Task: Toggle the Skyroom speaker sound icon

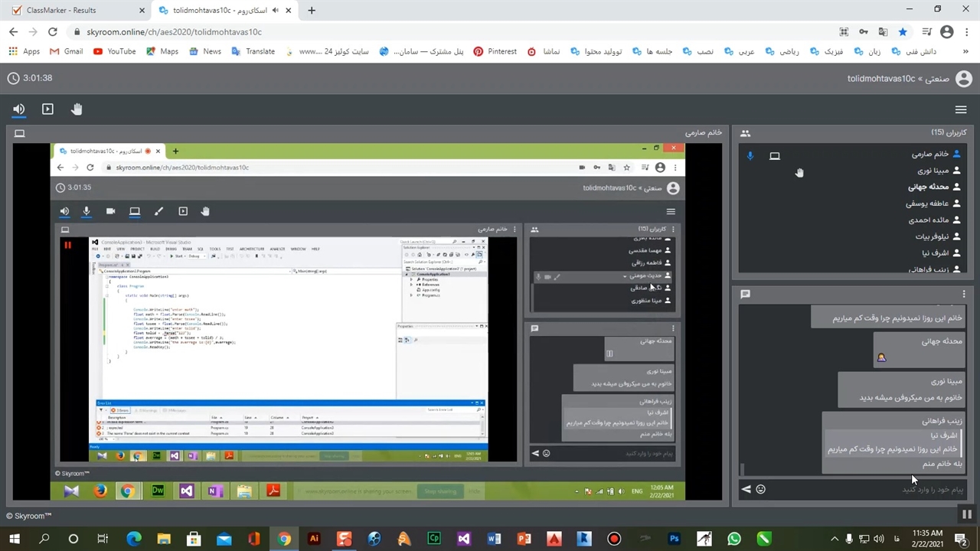Action: coord(19,109)
